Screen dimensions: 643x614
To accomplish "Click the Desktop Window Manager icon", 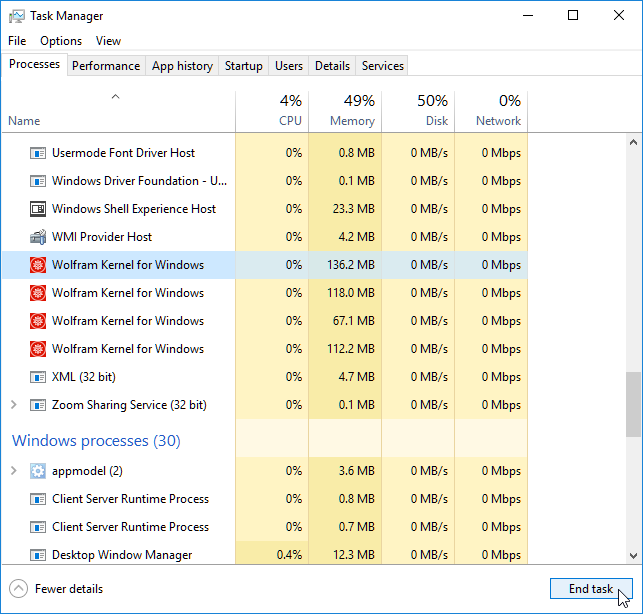I will click(x=38, y=555).
